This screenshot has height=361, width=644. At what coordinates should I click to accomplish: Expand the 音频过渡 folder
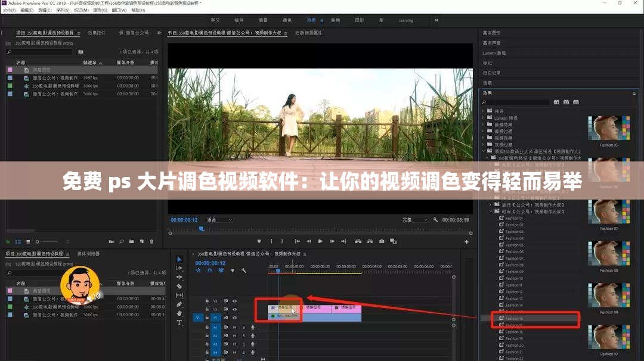click(x=483, y=131)
